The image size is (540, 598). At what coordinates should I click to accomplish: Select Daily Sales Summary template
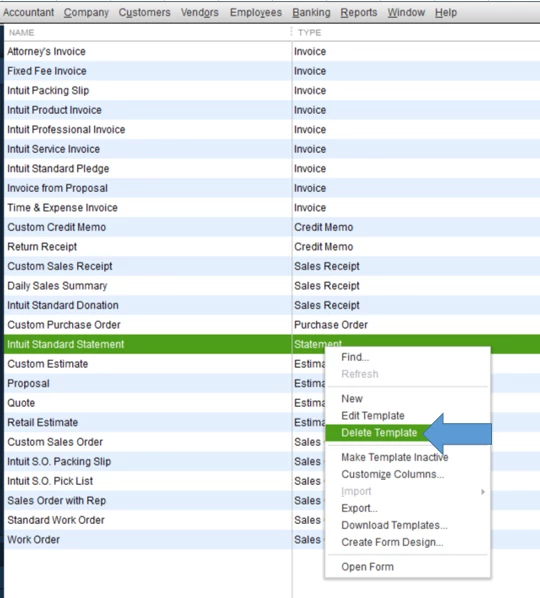pos(272,286)
